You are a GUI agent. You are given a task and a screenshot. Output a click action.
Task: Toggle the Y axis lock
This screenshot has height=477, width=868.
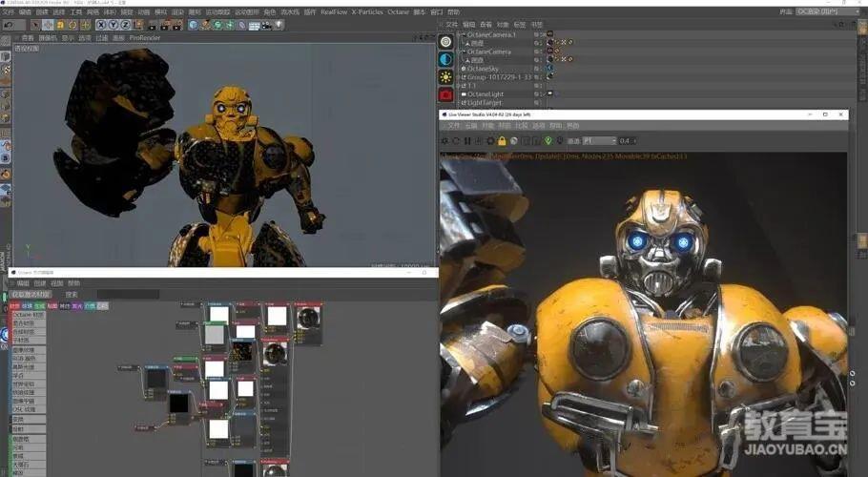(113, 25)
